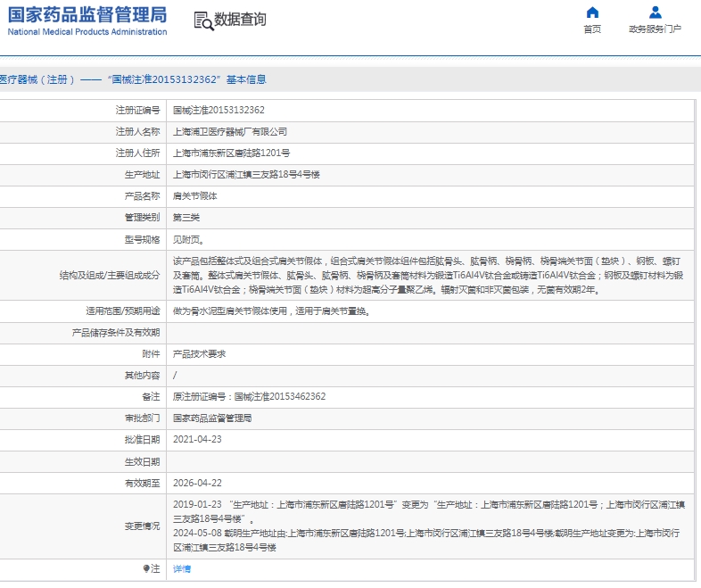701x588 pixels.
Task: Click the 结构及组成/主要组成成分 label
Action: click(110, 276)
